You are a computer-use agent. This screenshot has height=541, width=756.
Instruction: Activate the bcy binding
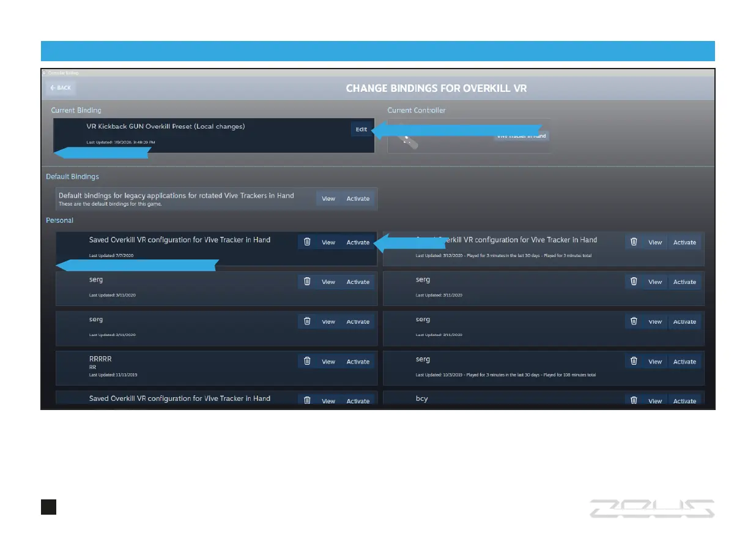(x=684, y=401)
